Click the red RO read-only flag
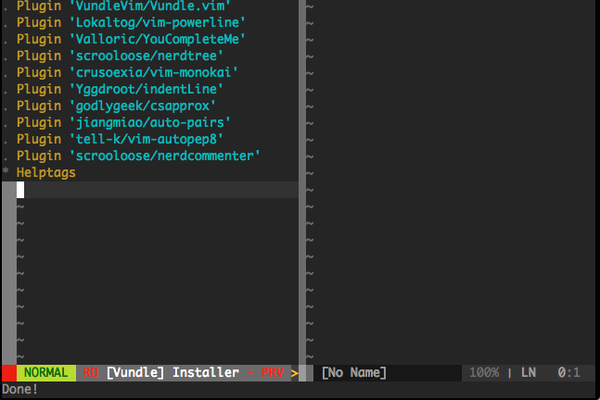The width and height of the screenshot is (600, 400). click(91, 373)
